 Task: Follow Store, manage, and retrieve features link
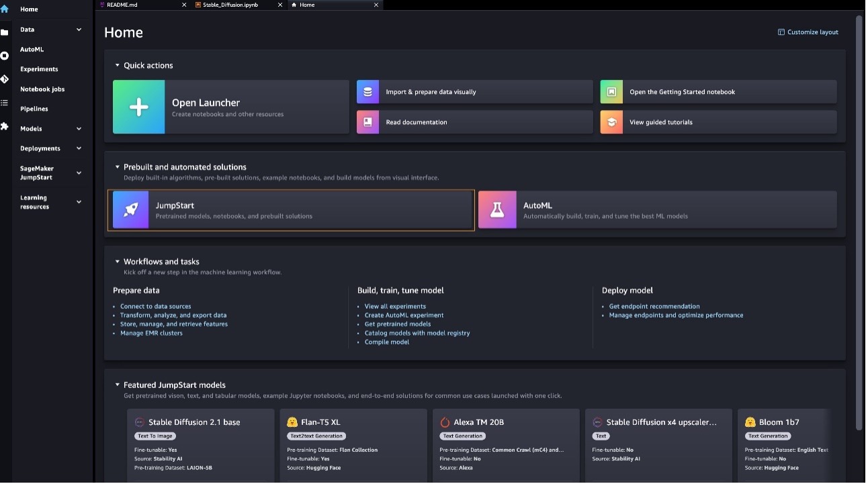[174, 324]
